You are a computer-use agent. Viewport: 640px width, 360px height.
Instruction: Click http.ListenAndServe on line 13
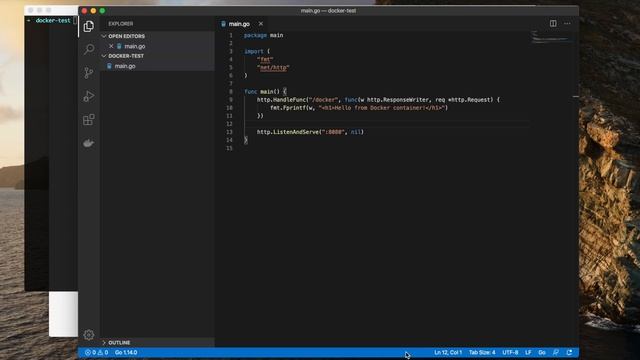pos(287,132)
